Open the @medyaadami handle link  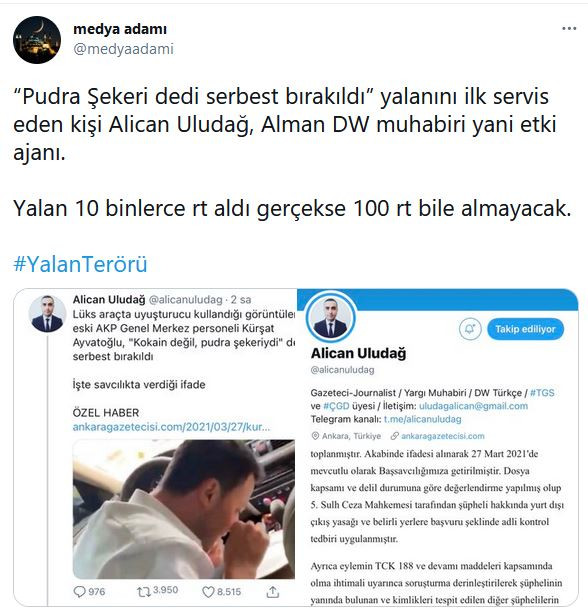click(x=123, y=49)
